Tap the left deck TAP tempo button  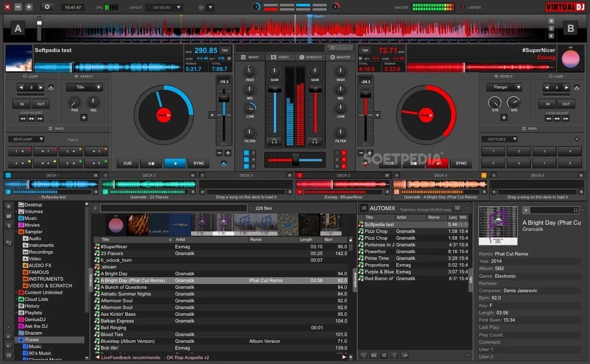point(225,50)
